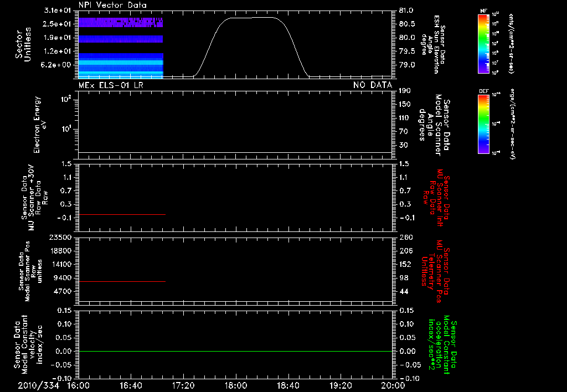This screenshot has height=392, width=567.
Task: Click the '81.0' elevation tick label
Action: tap(406, 11)
